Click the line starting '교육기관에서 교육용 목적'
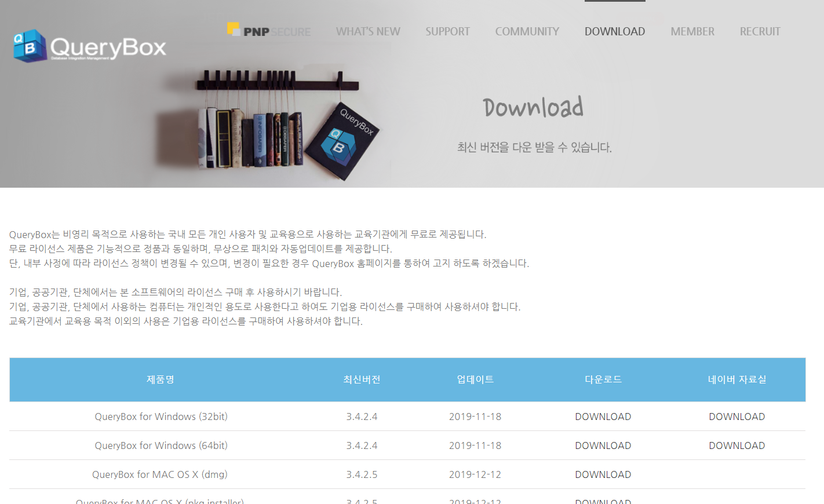The image size is (824, 504). click(x=186, y=321)
